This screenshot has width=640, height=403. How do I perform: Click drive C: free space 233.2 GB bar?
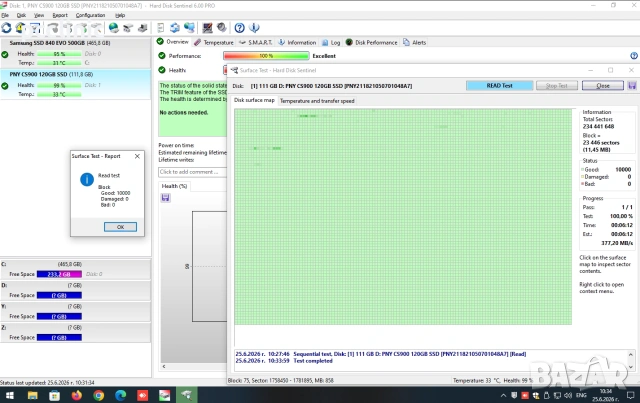pyautogui.click(x=59, y=274)
